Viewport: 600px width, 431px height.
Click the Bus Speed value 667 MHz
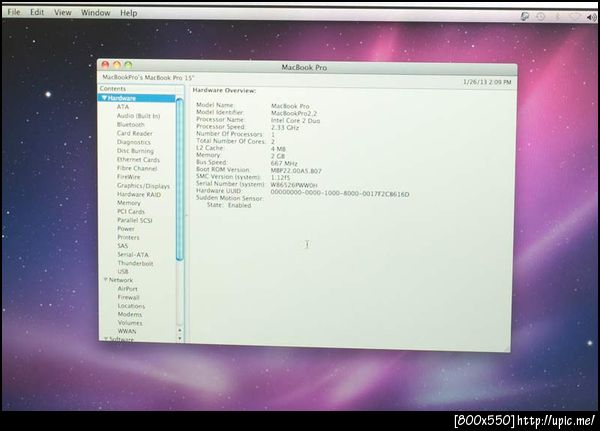click(x=284, y=163)
